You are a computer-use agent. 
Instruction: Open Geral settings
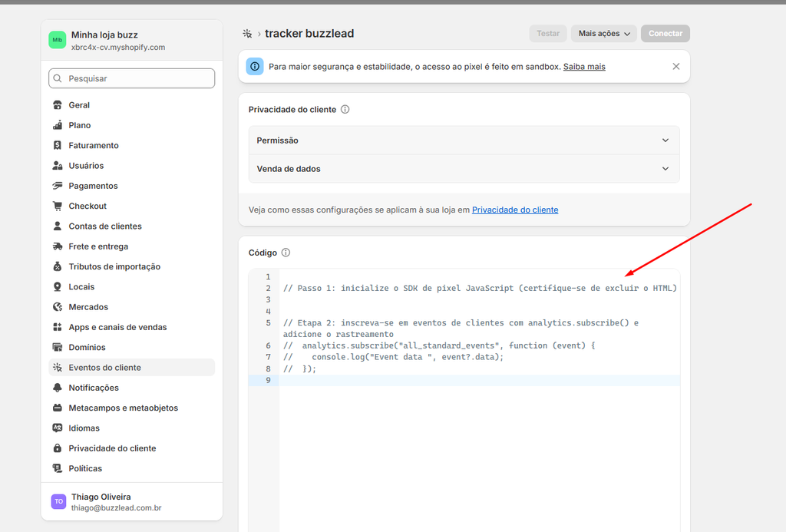pyautogui.click(x=131, y=105)
